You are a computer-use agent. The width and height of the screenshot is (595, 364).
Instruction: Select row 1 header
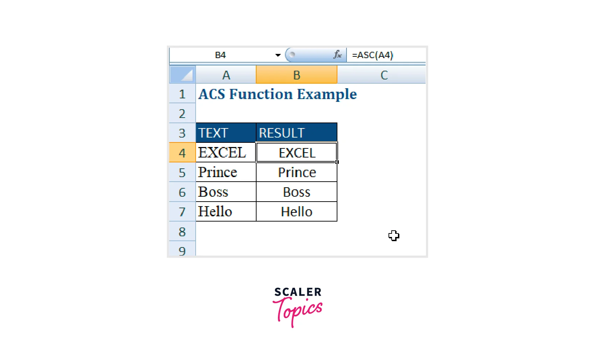coord(182,94)
